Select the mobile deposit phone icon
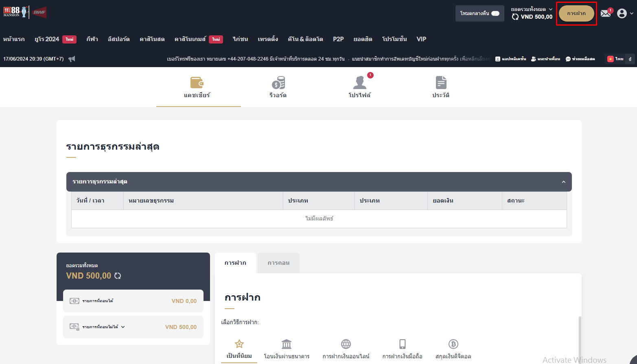Screen dimensions: 637x364 (402, 344)
